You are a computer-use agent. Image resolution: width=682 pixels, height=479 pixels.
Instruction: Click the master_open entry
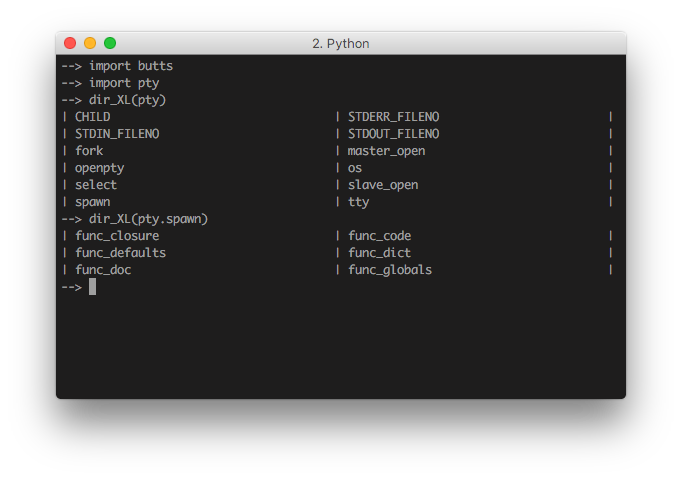pos(386,151)
